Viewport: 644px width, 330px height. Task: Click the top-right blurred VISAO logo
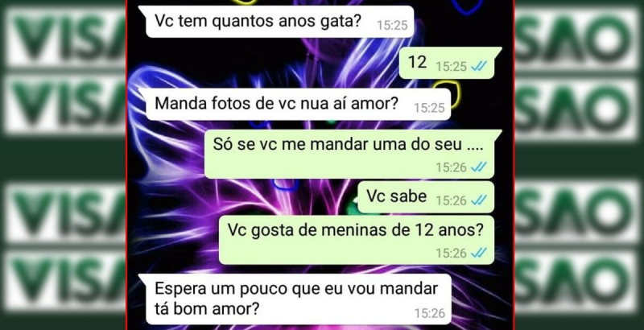coord(576,38)
